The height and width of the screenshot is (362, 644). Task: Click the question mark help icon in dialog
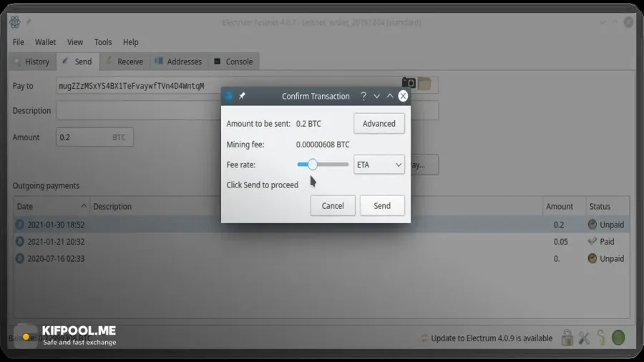point(364,96)
